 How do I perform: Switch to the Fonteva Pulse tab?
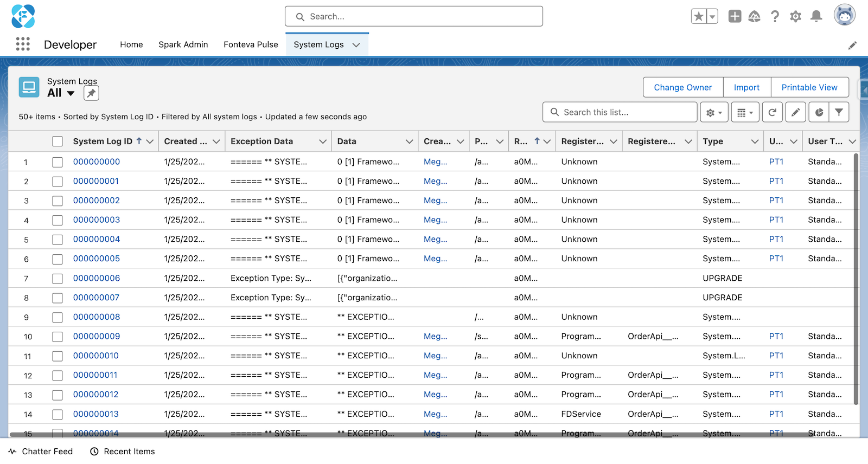pos(251,44)
